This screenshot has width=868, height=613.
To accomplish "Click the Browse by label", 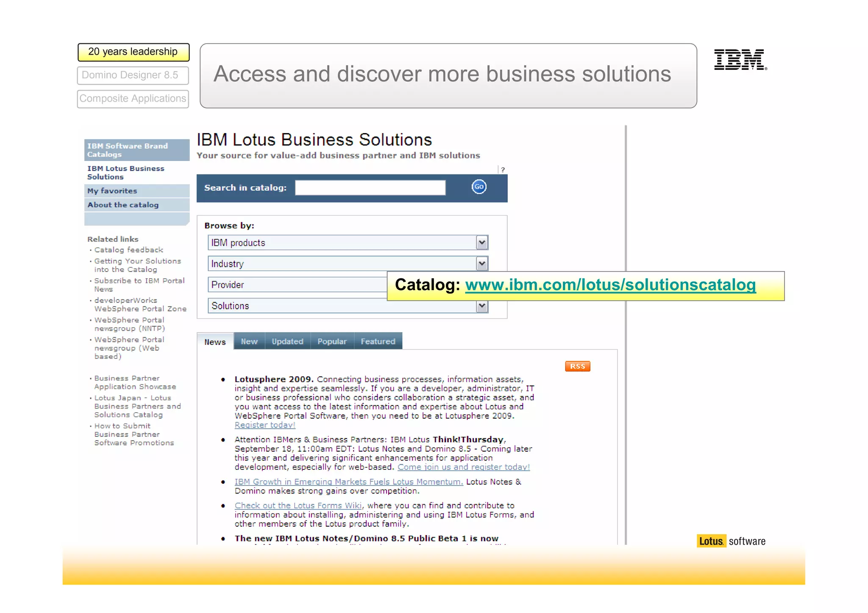I will tap(229, 225).
